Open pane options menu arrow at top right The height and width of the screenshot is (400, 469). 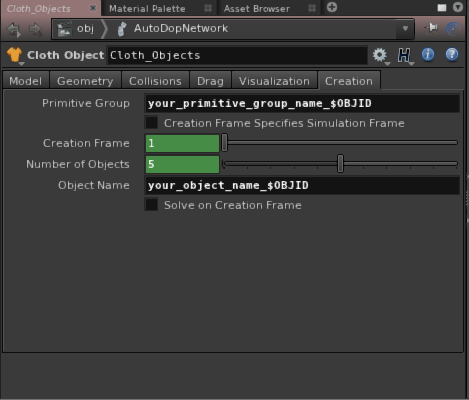458,7
